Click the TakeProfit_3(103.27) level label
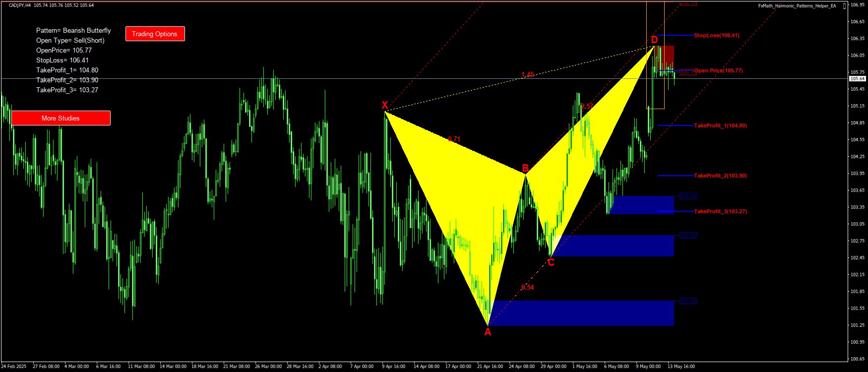Screen dimensions: 868x372 click(720, 211)
